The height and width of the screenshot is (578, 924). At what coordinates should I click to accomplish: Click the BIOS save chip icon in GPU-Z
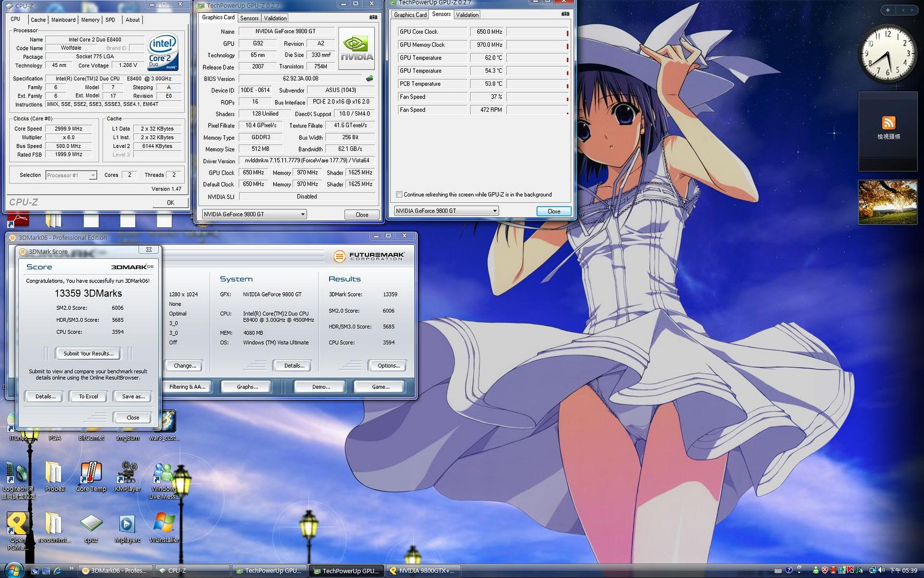[x=369, y=79]
